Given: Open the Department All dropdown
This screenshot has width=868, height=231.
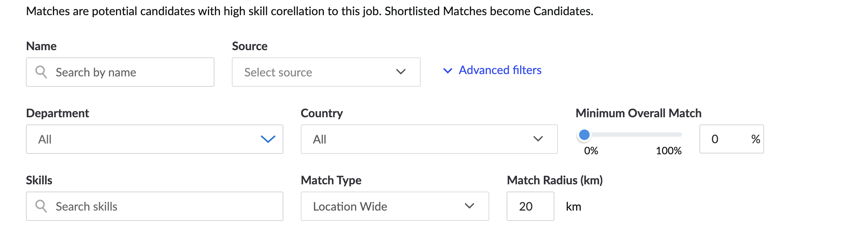Looking at the screenshot, I should pyautogui.click(x=155, y=139).
